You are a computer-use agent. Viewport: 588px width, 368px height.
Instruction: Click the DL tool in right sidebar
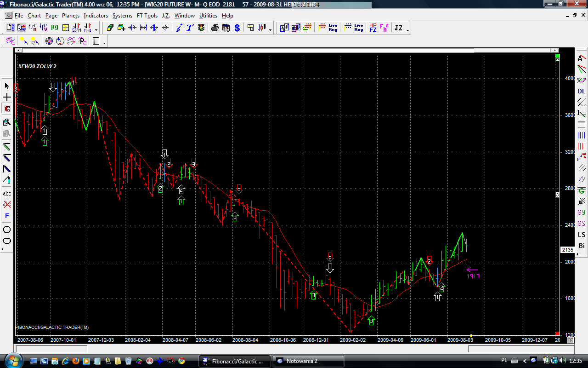(582, 91)
